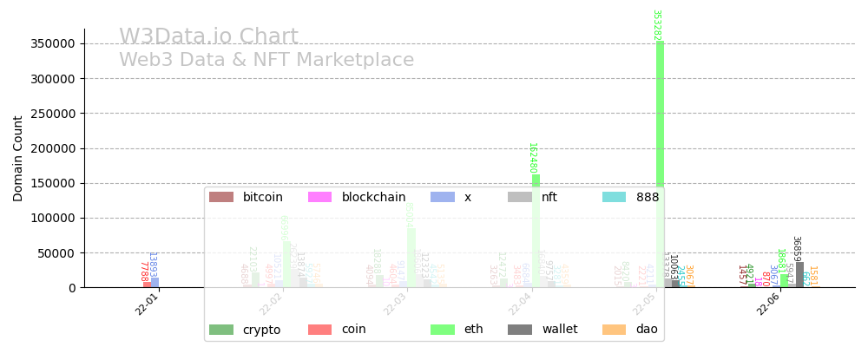
Task: Click the Web3 Data & NFT Marketplace subtitle
Action: point(266,60)
